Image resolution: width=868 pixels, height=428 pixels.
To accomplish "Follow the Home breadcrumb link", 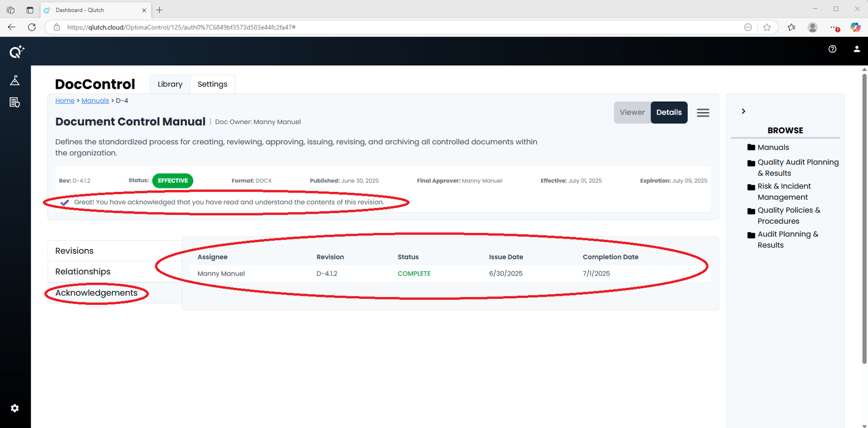I will tap(65, 101).
